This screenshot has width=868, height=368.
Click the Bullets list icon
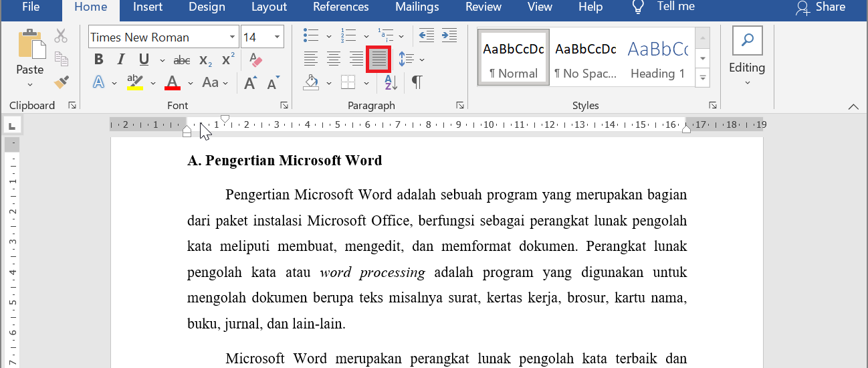310,35
